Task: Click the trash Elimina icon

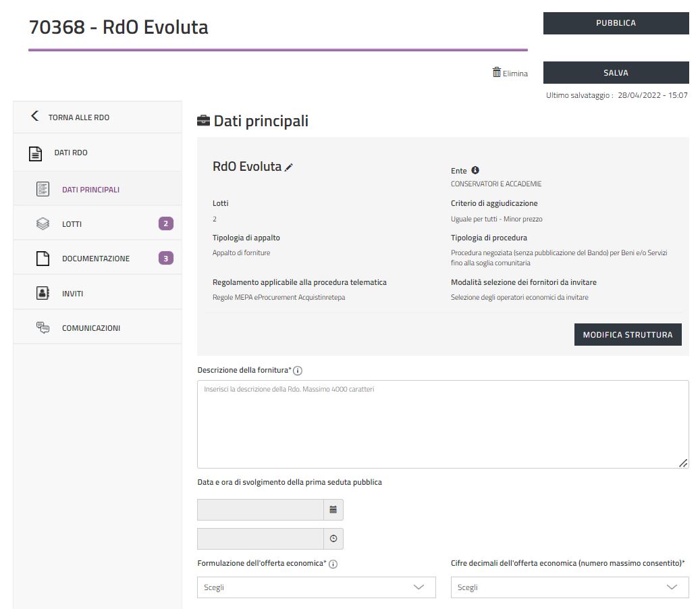Action: click(497, 72)
